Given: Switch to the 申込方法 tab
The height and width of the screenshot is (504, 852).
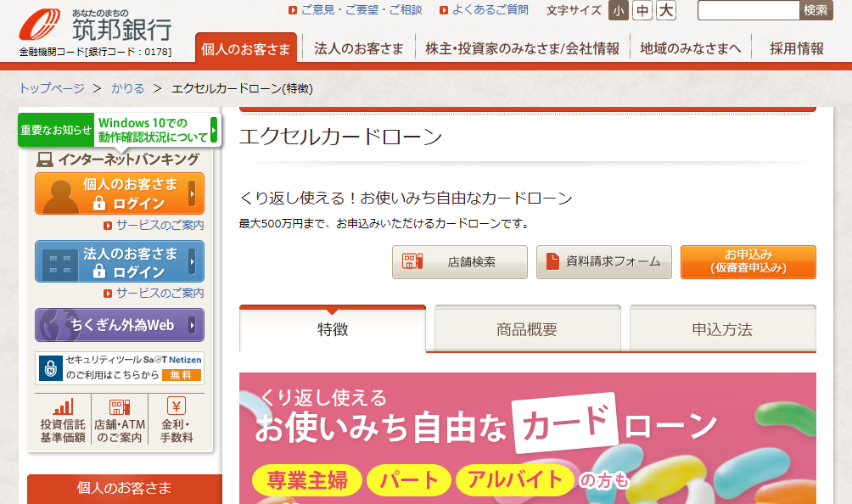Looking at the screenshot, I should pos(723,329).
